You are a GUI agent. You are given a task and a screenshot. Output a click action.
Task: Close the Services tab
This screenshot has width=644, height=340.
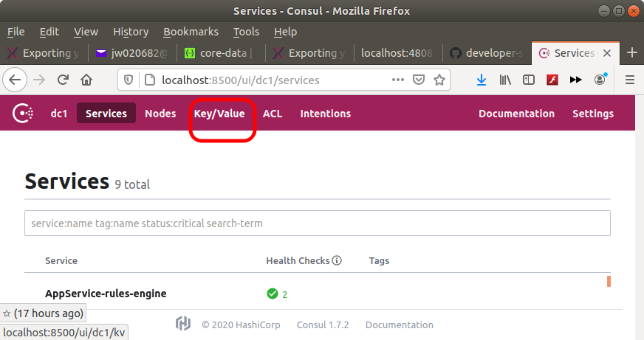[x=607, y=53]
